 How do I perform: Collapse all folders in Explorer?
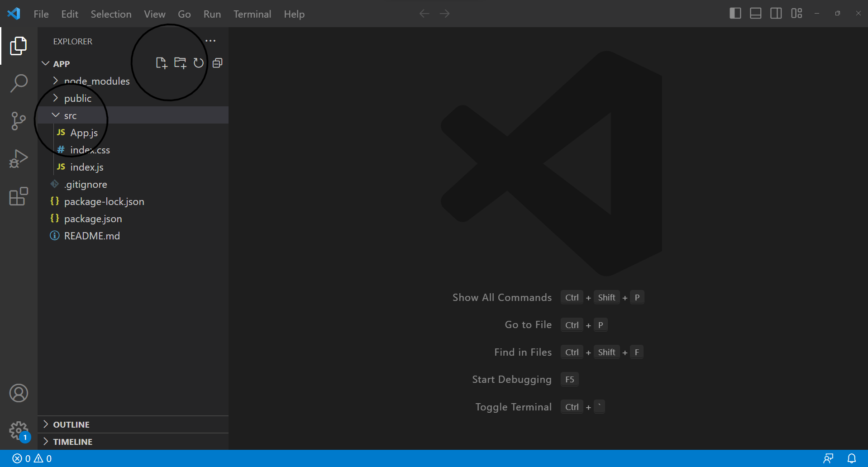tap(218, 63)
